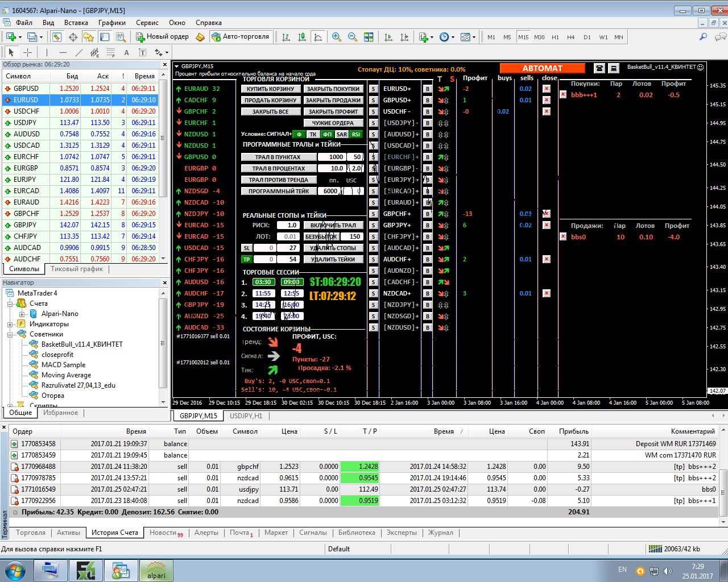The image size is (728, 582).
Task: Click the РИСК value input field
Action: (287, 225)
